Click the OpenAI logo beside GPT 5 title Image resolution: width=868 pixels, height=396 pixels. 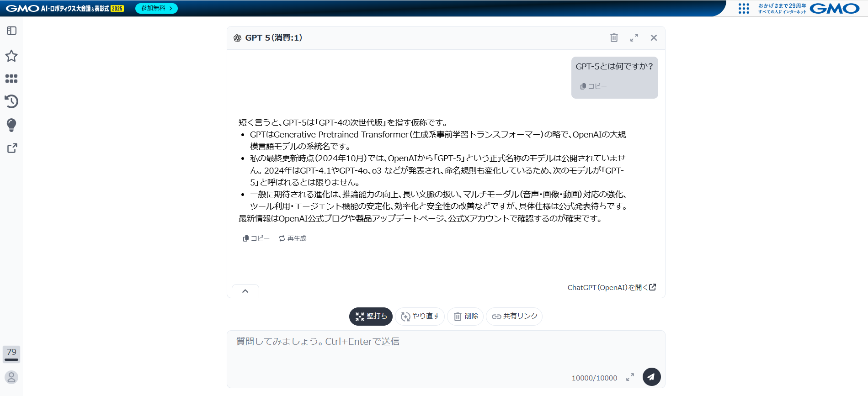[x=237, y=38]
